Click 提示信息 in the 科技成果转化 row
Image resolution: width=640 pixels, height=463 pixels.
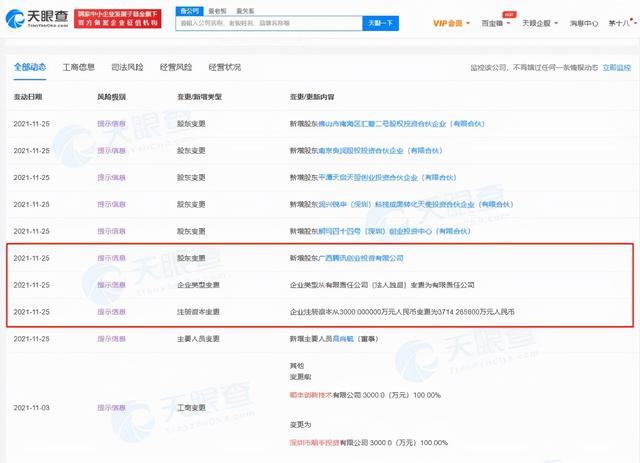tap(111, 204)
